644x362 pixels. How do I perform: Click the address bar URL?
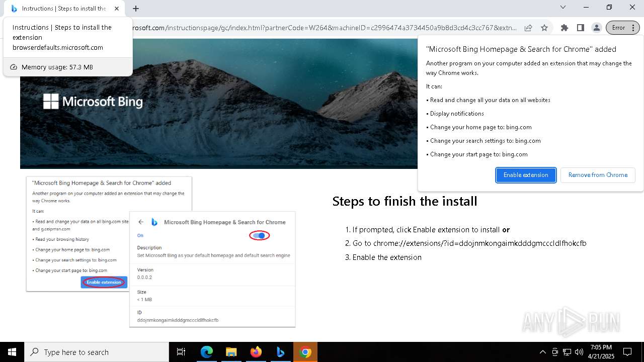tap(325, 28)
